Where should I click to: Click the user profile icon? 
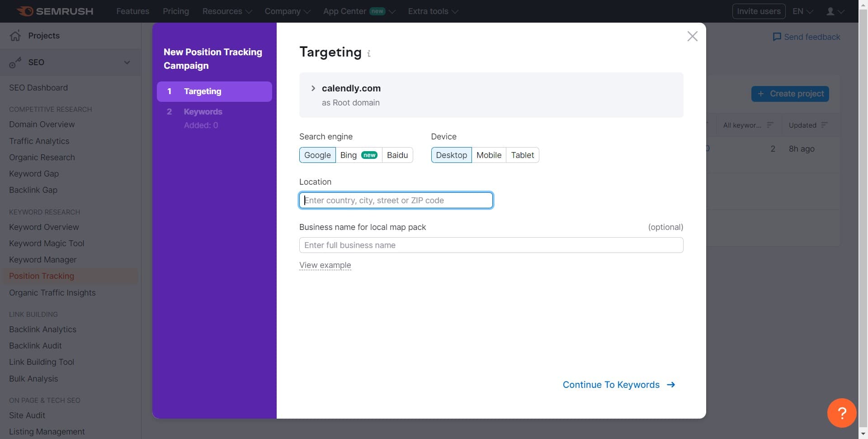(830, 11)
